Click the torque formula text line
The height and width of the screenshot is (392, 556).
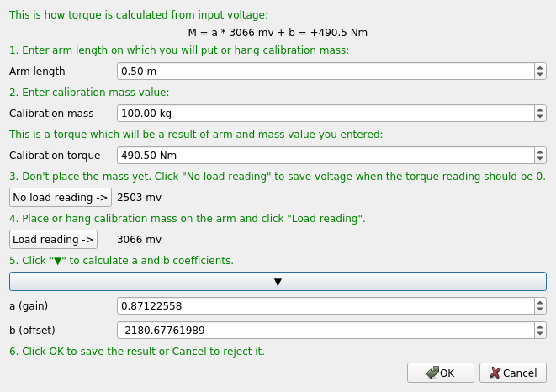click(278, 33)
